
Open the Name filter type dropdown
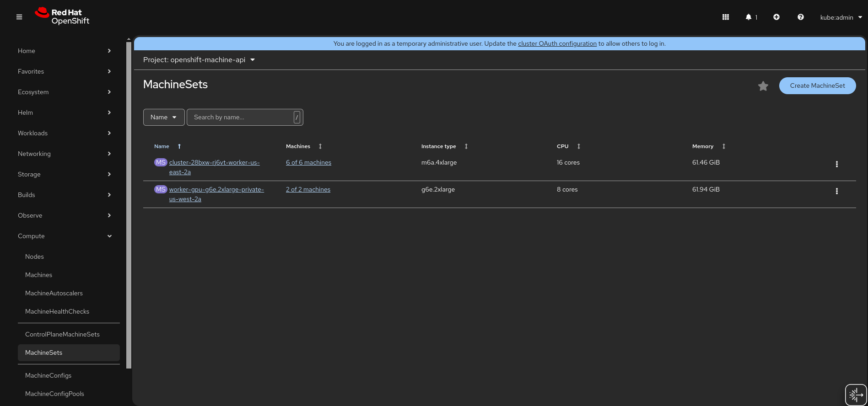click(x=164, y=117)
